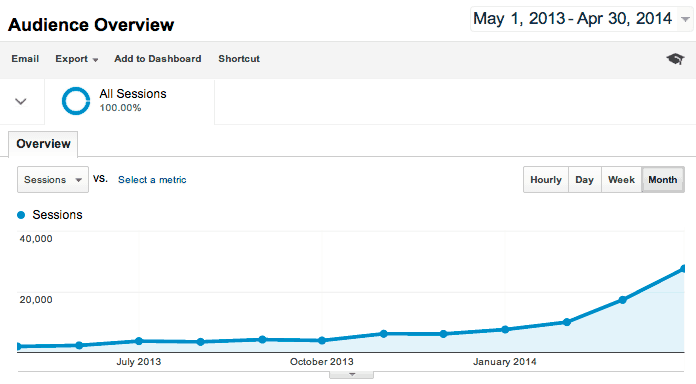Click the Shortcut button

coord(239,59)
